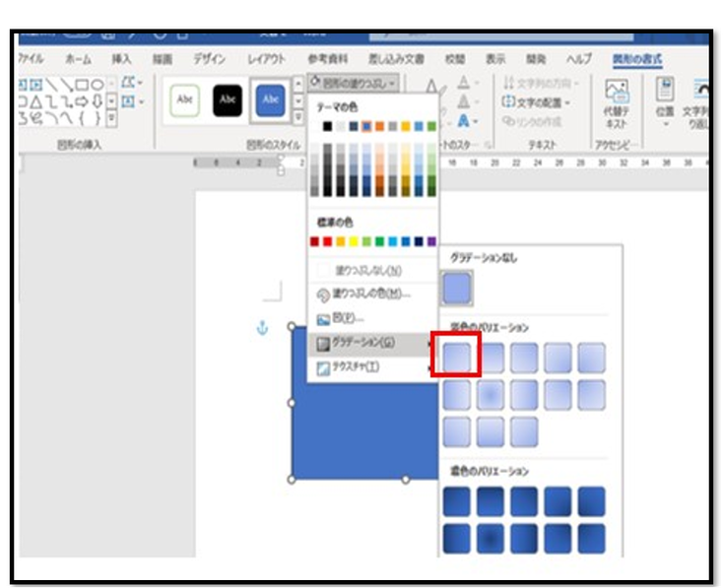Image resolution: width=723 pixels, height=588 pixels.
Task: Open the Text Effects dropdown arrow
Action: (476, 122)
